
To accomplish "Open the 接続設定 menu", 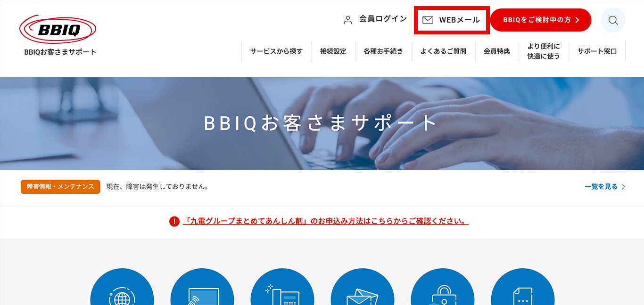I will (333, 51).
